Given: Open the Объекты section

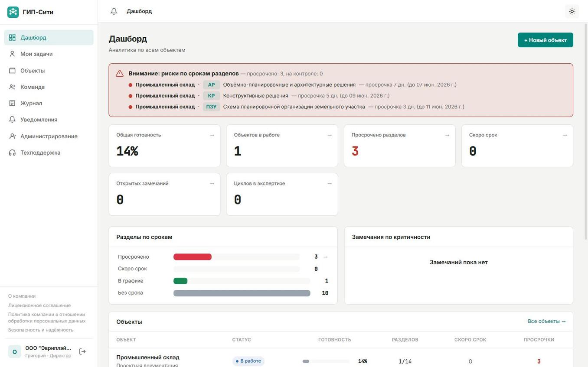Looking at the screenshot, I should 49,71.
